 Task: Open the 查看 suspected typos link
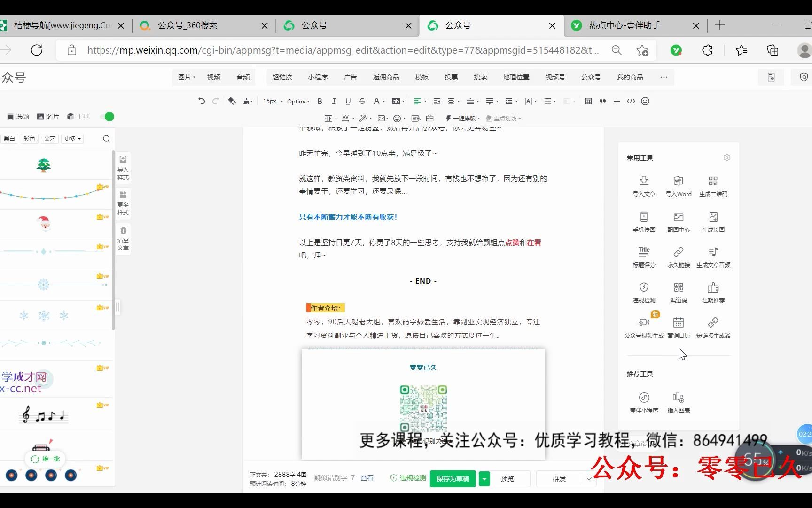point(367,478)
